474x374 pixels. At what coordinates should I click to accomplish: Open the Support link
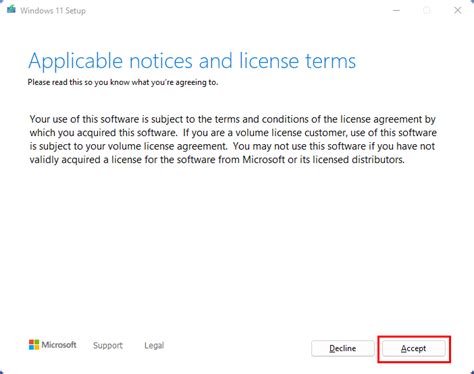click(x=108, y=346)
